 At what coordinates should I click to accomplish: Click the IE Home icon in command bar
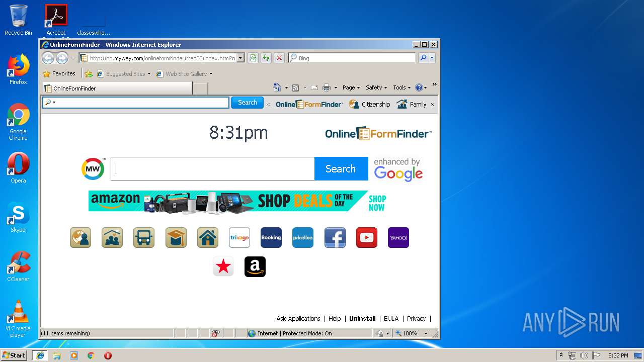click(x=277, y=87)
